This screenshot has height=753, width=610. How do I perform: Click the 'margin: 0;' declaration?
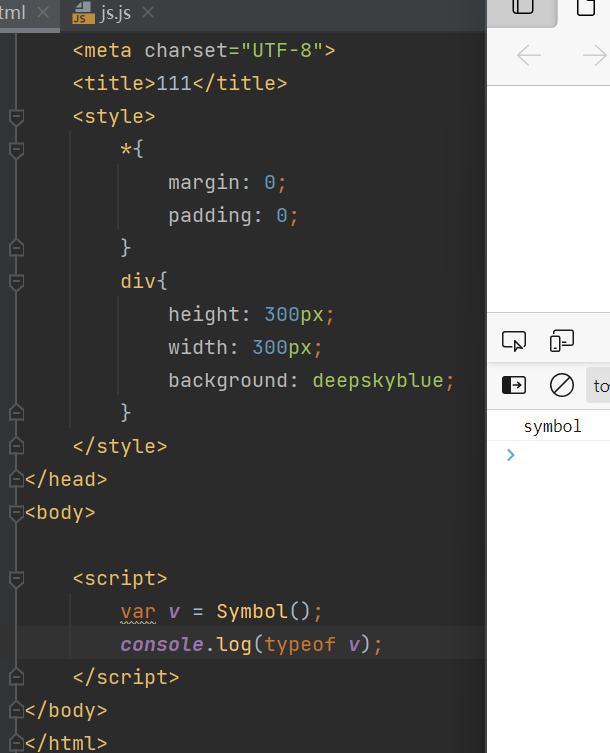227,183
